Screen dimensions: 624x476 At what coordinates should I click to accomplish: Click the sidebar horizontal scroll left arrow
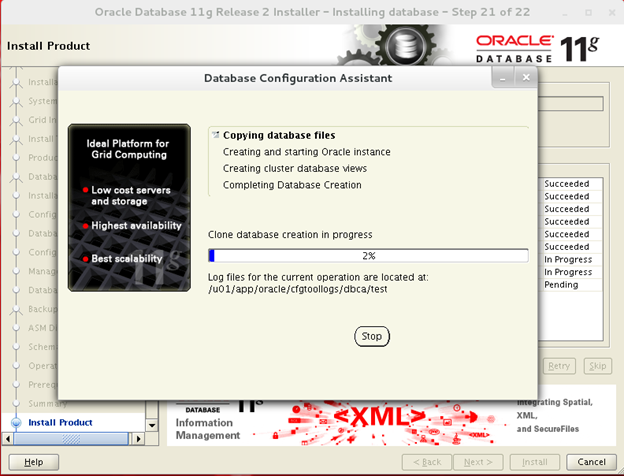(x=8, y=439)
